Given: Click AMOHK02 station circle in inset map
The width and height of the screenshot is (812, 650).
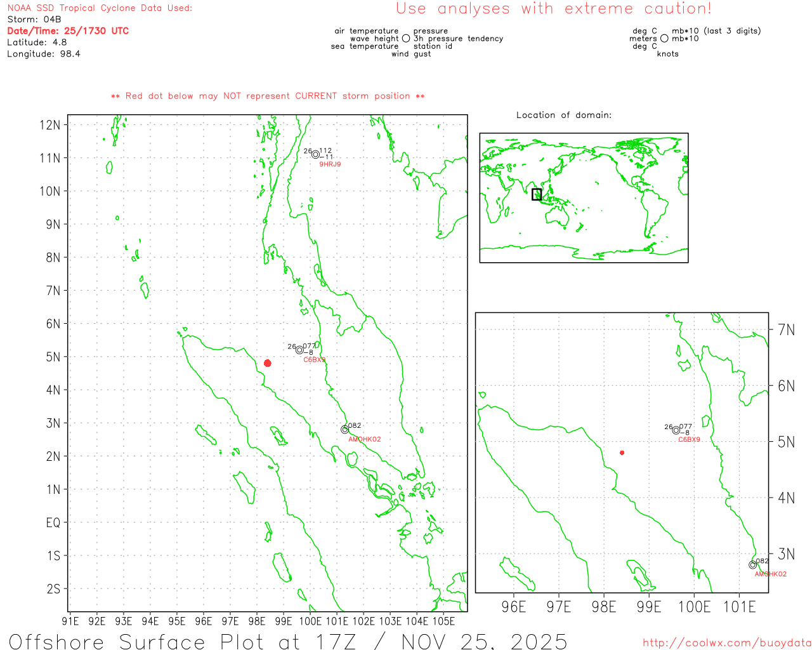Looking at the screenshot, I should [752, 565].
